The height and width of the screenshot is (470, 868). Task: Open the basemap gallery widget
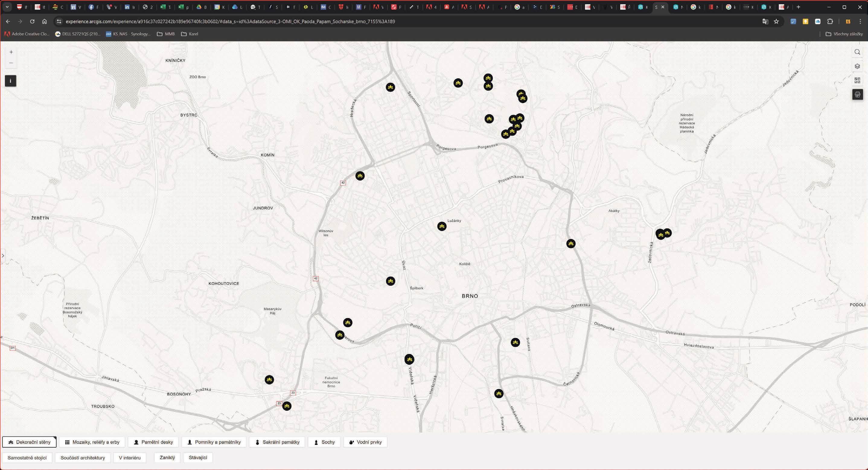pos(857,80)
